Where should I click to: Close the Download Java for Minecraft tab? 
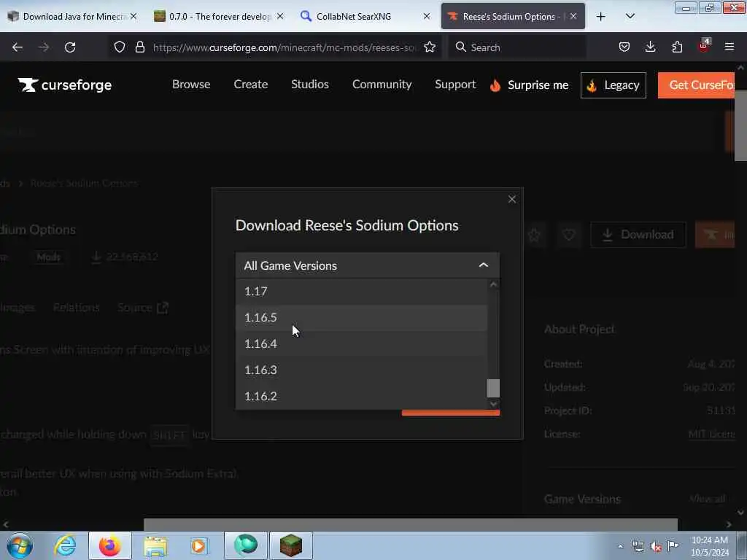click(133, 16)
